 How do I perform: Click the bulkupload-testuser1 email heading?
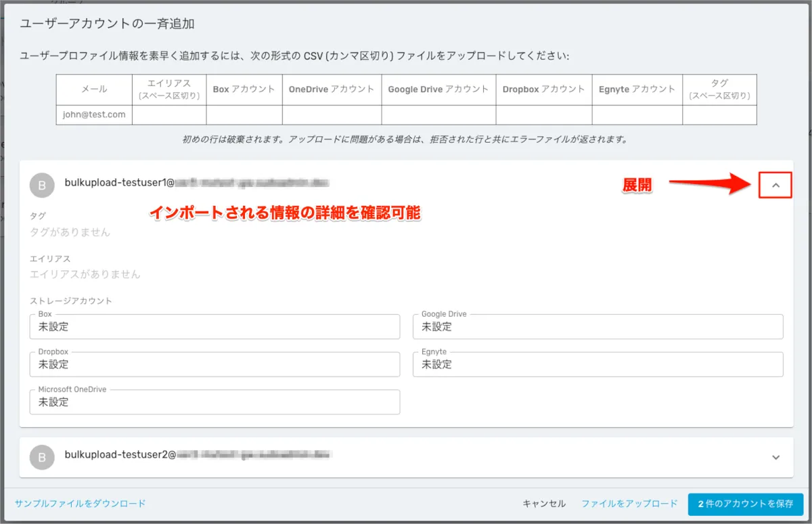click(x=196, y=182)
